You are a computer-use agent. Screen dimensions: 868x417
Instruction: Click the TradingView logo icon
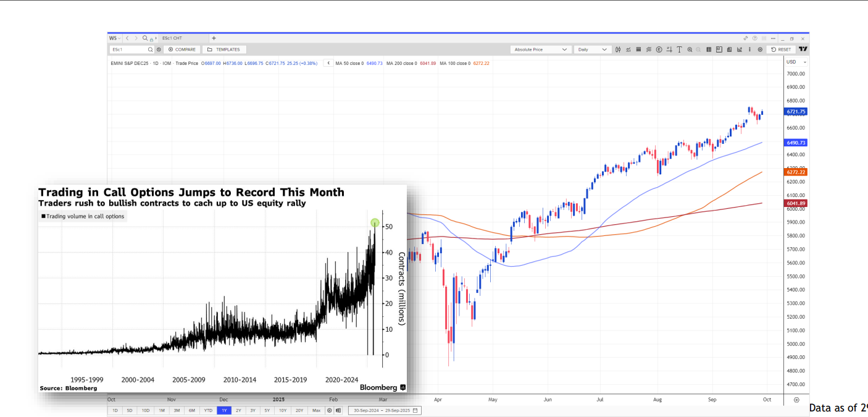click(803, 49)
